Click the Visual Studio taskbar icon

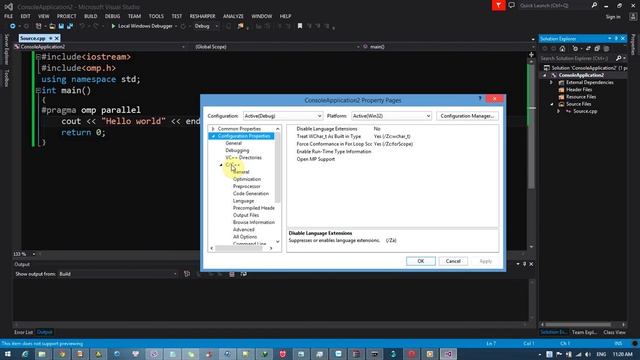(x=448, y=354)
